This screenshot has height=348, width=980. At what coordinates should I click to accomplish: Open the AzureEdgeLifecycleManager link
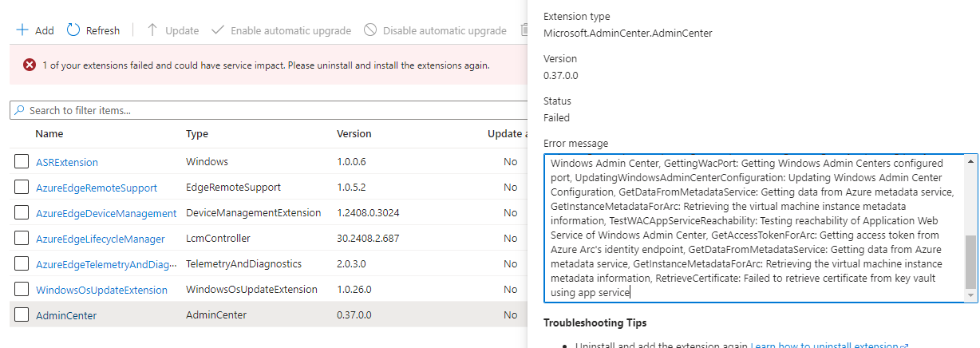coord(101,239)
